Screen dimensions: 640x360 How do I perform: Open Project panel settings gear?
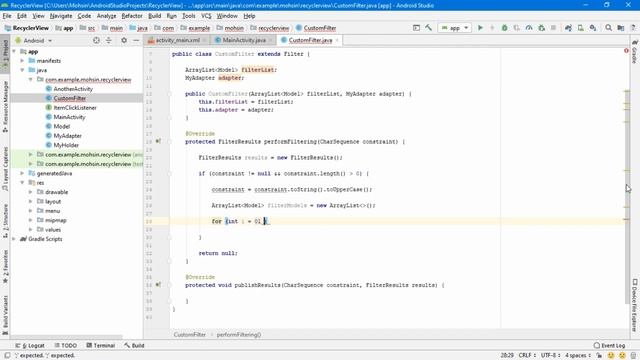tap(124, 40)
